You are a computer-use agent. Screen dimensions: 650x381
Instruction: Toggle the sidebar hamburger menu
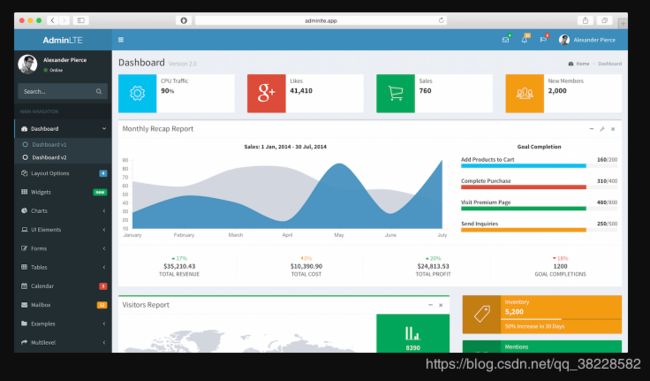(x=121, y=40)
